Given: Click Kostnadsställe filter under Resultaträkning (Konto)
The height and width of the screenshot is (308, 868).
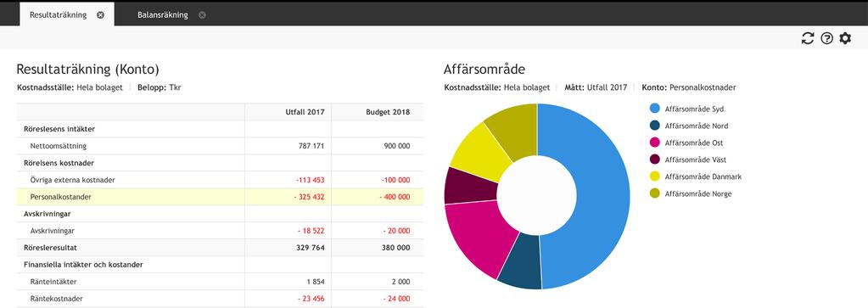Looking at the screenshot, I should coord(70,87).
